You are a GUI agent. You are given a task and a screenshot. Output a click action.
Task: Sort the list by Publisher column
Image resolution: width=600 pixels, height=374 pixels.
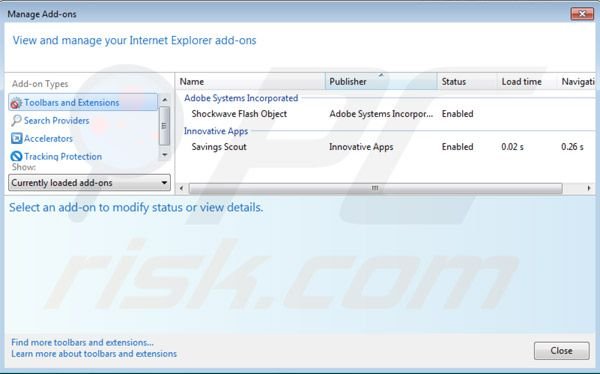point(381,82)
